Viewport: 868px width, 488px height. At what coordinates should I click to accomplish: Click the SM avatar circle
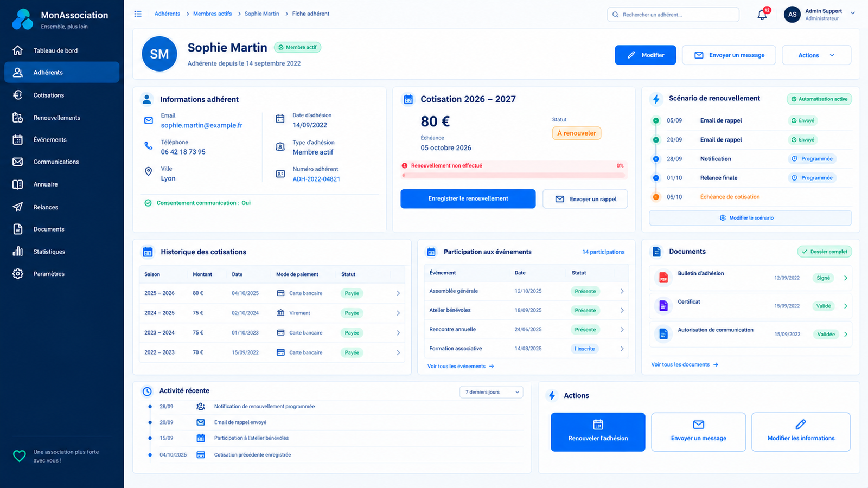(159, 54)
